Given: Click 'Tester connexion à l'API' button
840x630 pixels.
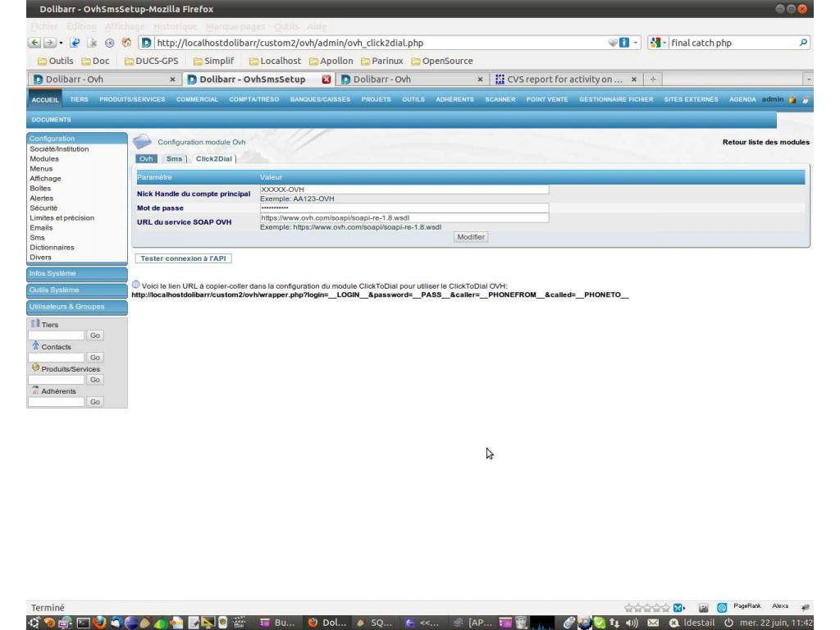Looking at the screenshot, I should tap(183, 258).
